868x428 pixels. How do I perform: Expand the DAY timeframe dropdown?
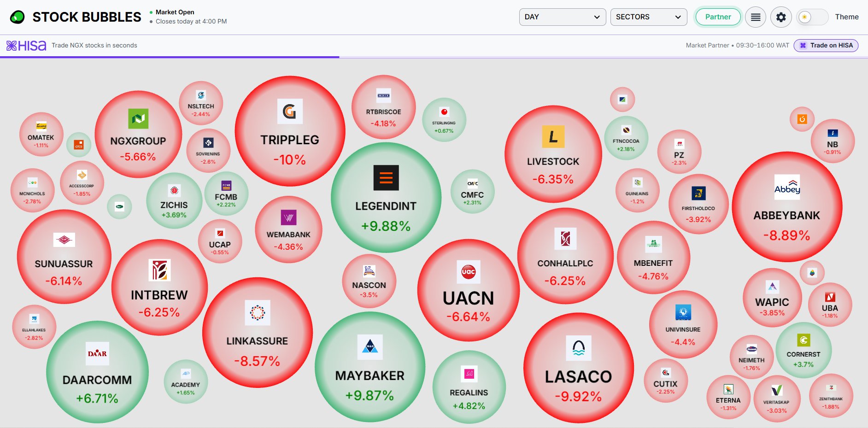tap(563, 17)
